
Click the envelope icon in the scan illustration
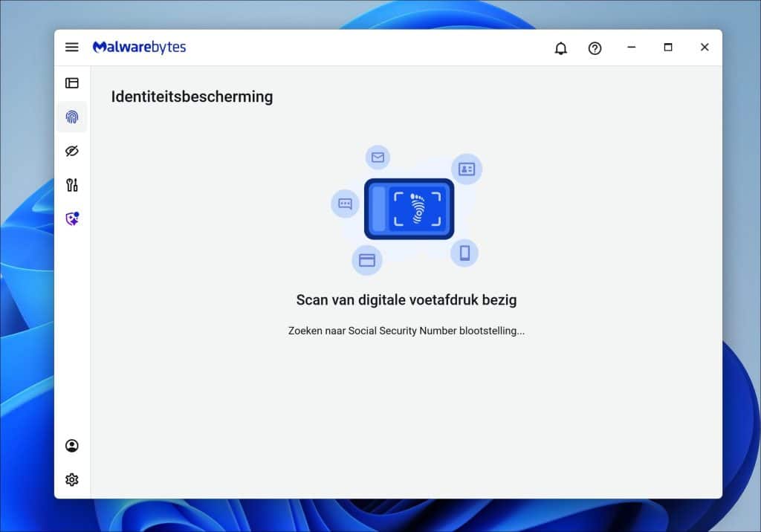378,158
